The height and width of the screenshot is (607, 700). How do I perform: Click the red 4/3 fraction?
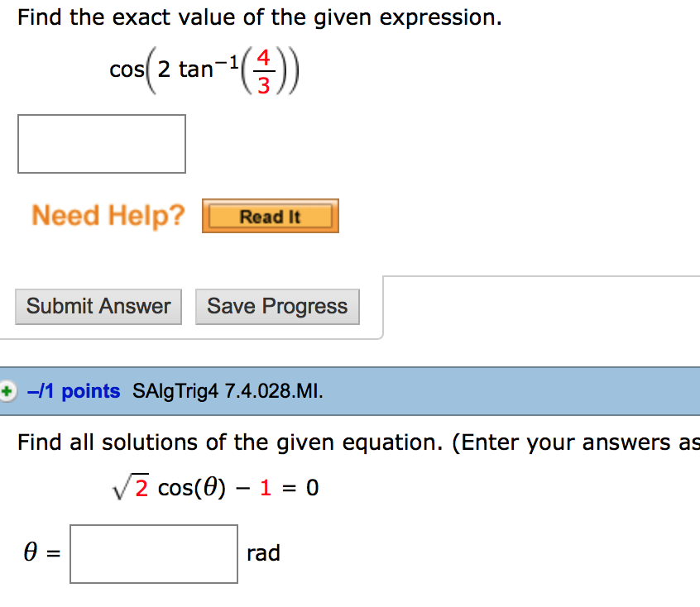click(x=263, y=72)
